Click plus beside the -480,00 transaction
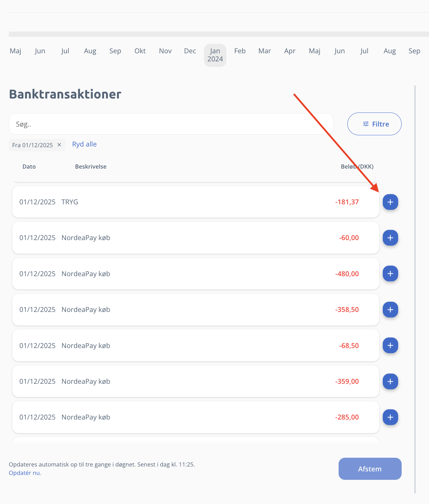429x504 pixels. [x=390, y=274]
